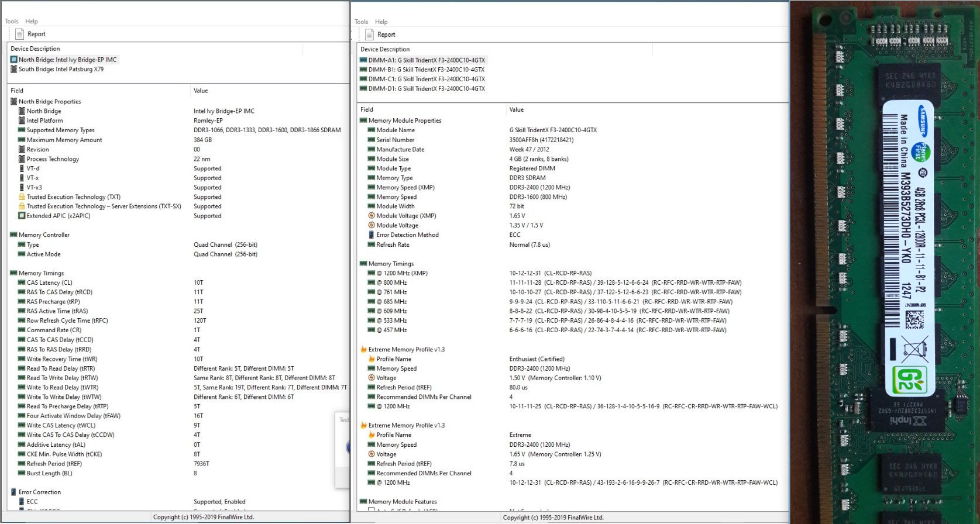Click the memory icon beside @ 800 MHz
The image size is (980, 524).
tap(372, 282)
